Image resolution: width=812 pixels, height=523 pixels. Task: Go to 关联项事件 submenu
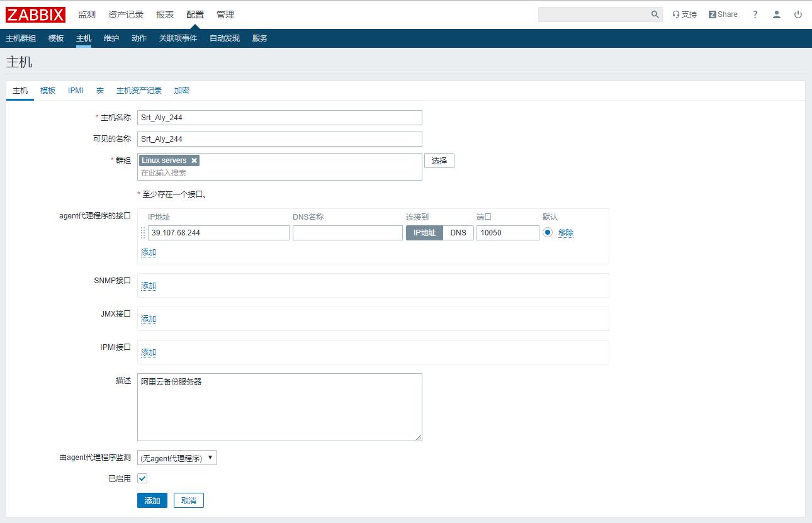coord(178,38)
